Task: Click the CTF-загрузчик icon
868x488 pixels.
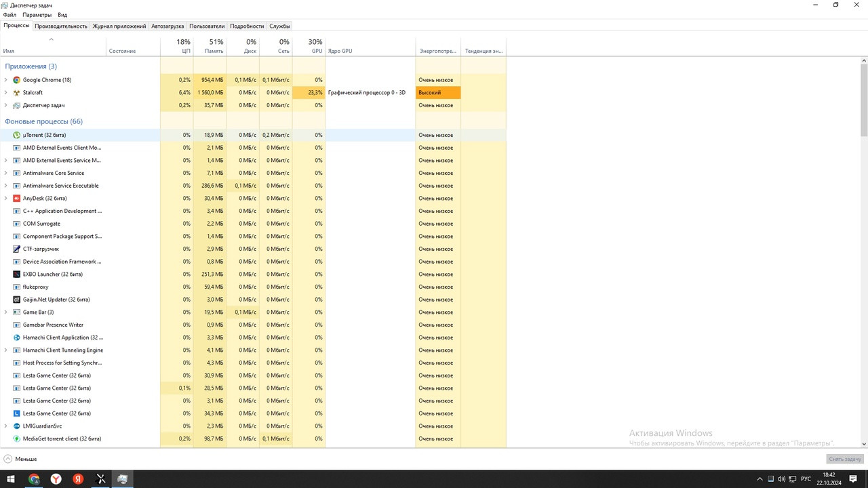Action: point(17,249)
